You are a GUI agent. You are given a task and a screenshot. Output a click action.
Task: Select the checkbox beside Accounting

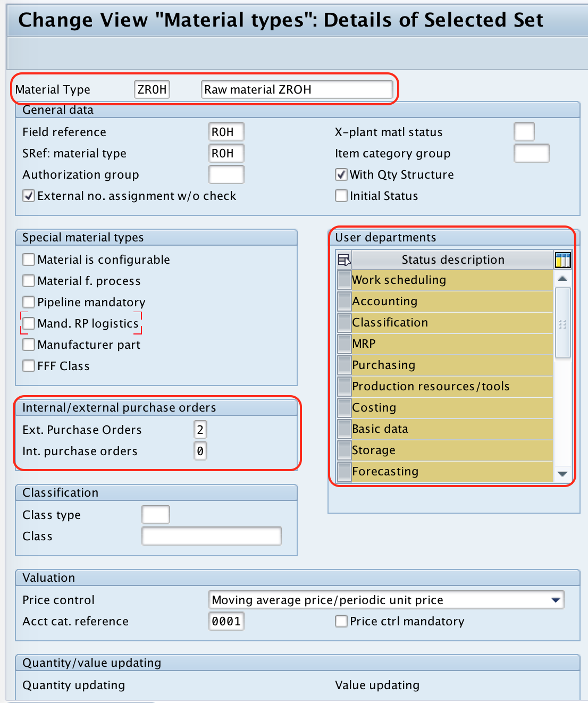point(343,300)
